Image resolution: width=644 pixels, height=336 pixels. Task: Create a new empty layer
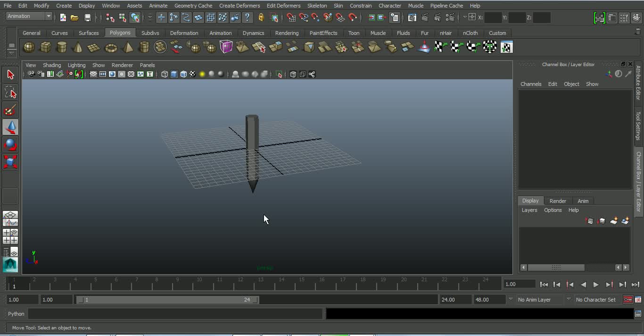(x=613, y=221)
